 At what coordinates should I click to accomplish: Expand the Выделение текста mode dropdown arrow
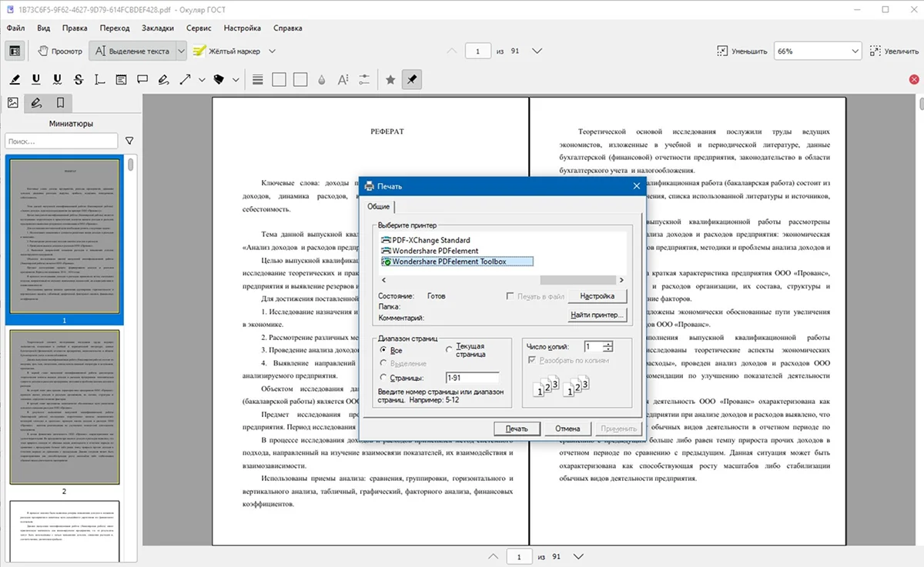pyautogui.click(x=181, y=52)
